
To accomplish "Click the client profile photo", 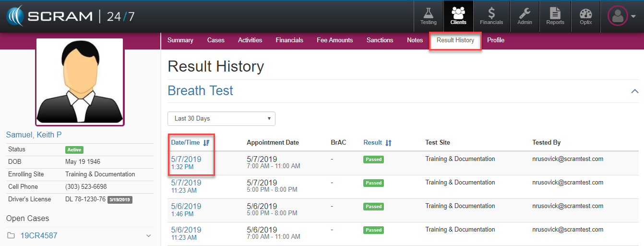I will click(x=80, y=82).
